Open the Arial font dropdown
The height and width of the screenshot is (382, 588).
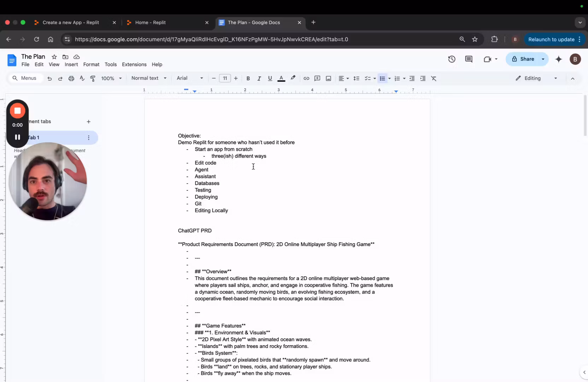tap(190, 78)
